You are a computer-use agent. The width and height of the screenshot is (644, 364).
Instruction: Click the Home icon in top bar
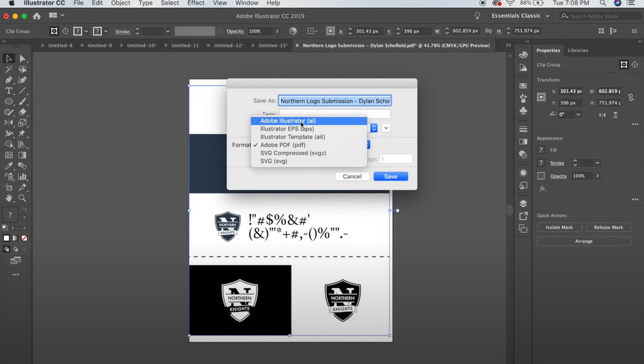(x=37, y=16)
